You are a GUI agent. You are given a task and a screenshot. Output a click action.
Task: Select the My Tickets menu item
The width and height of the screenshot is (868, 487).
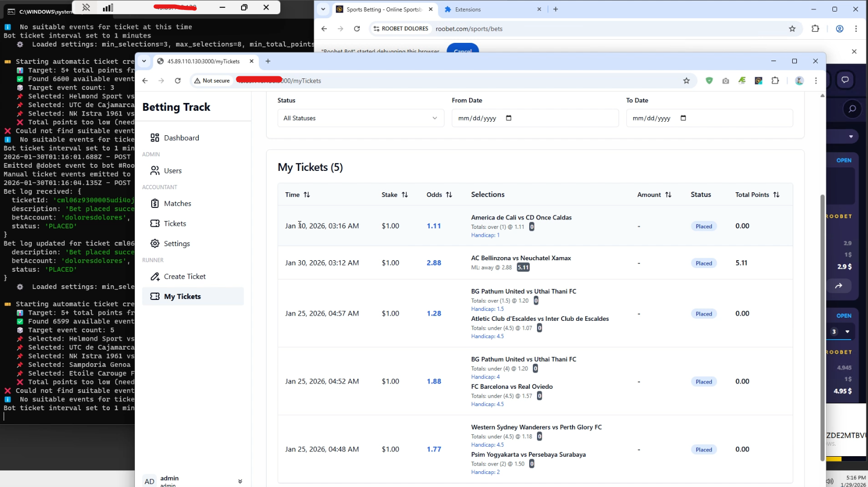pyautogui.click(x=193, y=296)
